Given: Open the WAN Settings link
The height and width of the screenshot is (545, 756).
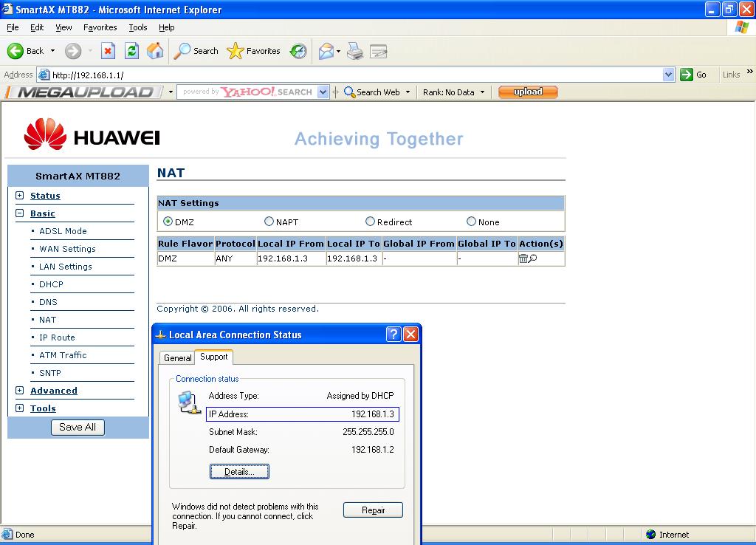Looking at the screenshot, I should pos(67,249).
